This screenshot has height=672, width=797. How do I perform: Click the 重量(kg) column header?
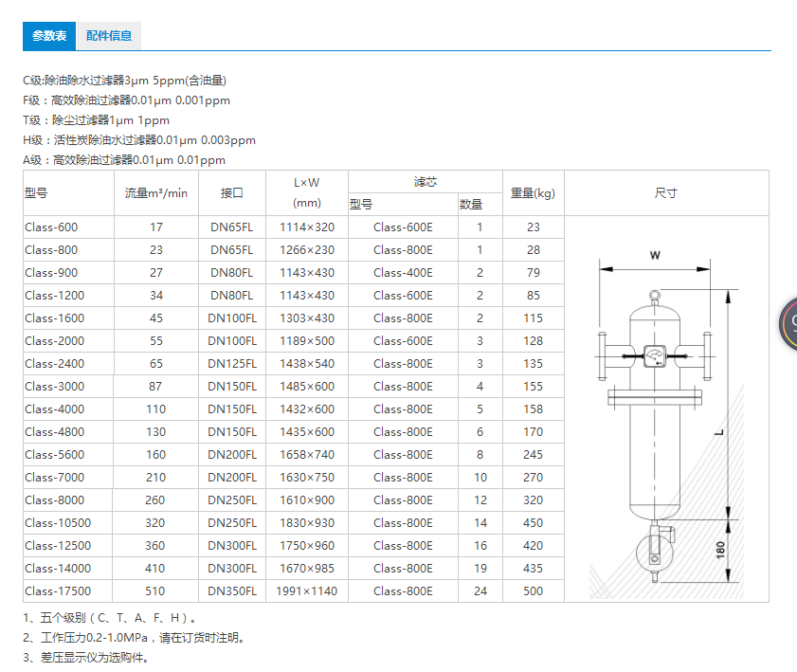(x=534, y=193)
